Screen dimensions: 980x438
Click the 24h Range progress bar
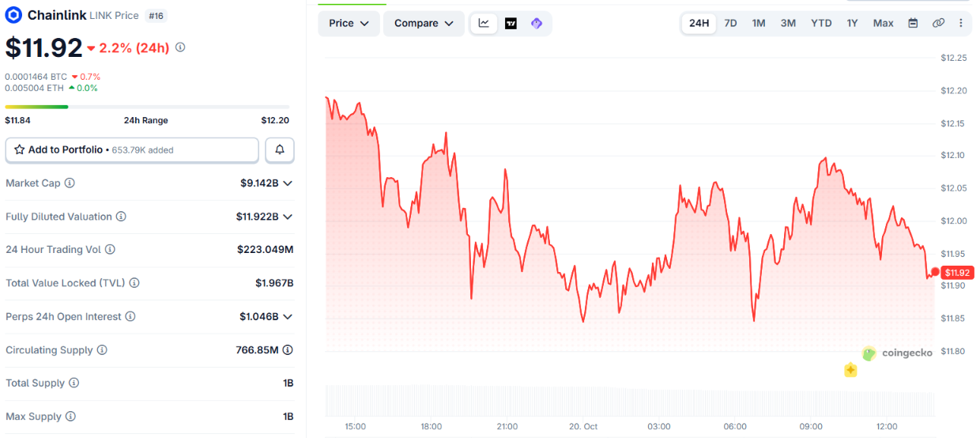tap(147, 107)
